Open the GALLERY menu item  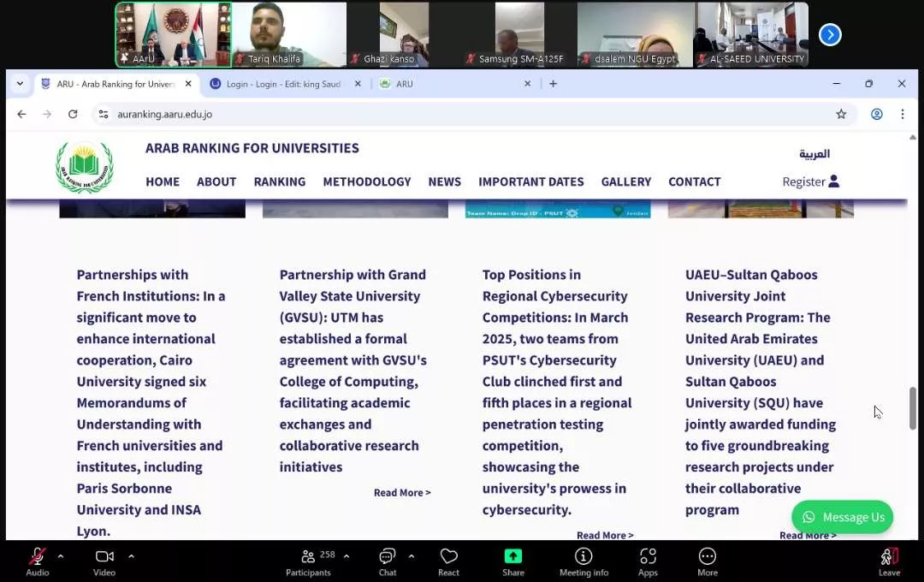pos(625,181)
